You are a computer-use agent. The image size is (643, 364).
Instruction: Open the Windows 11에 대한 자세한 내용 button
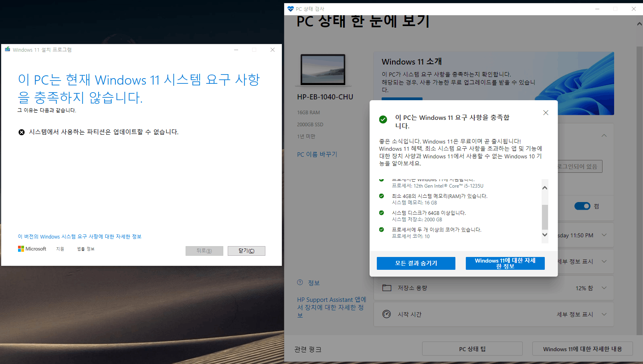click(582, 349)
